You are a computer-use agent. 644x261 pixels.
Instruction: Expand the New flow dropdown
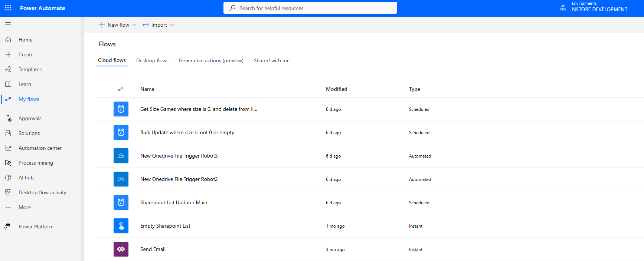point(134,25)
